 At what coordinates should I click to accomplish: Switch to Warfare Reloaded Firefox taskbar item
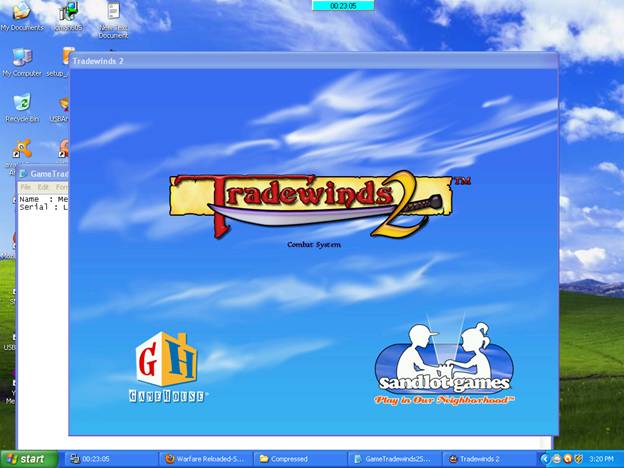(206, 459)
